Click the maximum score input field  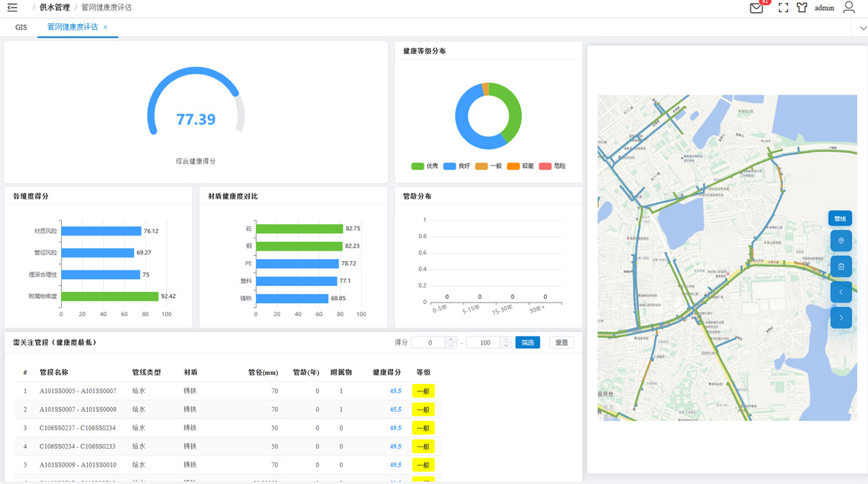[485, 342]
